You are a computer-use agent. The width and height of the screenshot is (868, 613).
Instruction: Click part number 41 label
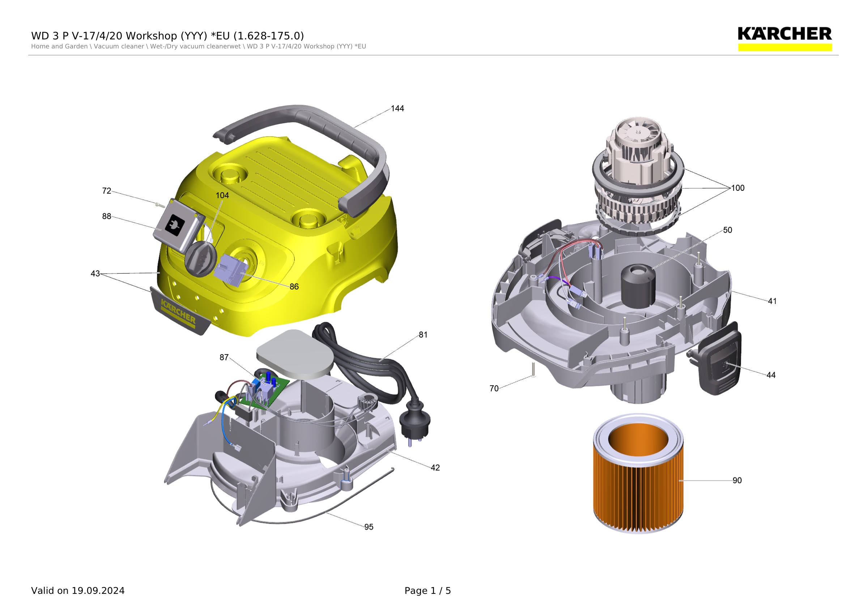coord(772,301)
